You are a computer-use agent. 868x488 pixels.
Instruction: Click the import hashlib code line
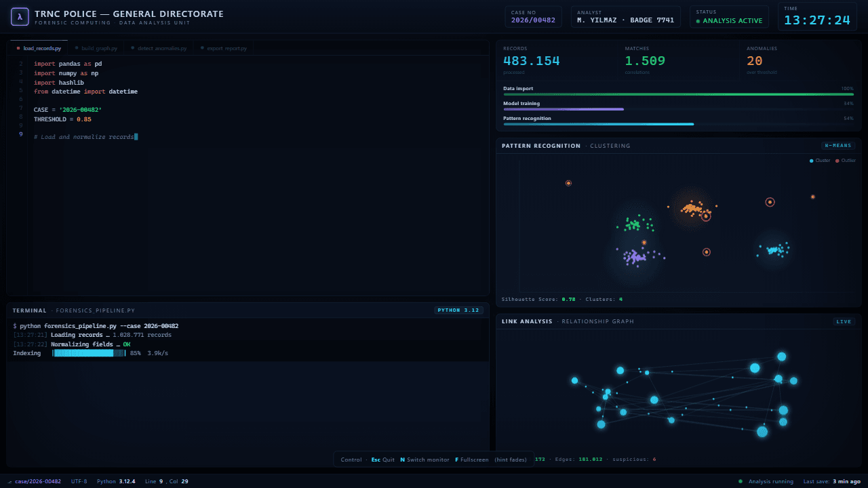[x=59, y=83]
